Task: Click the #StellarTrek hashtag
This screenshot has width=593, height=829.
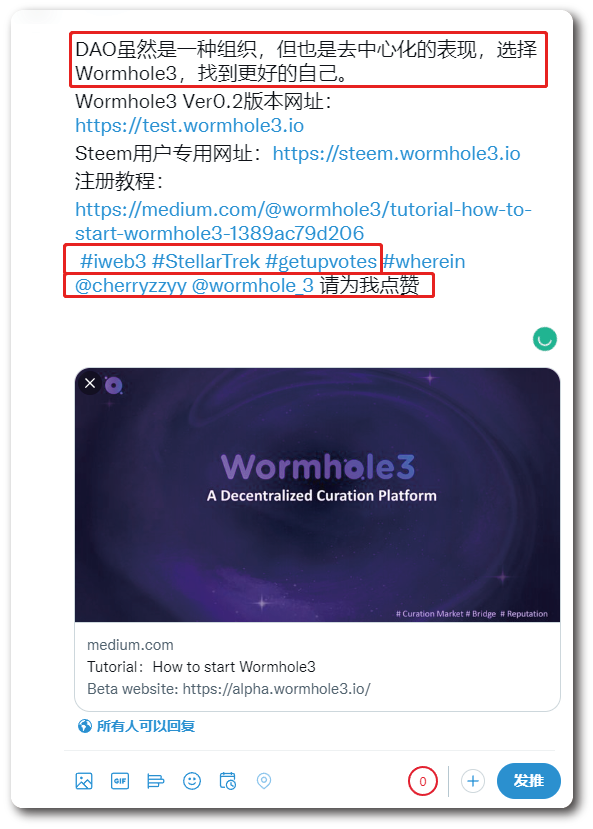Action: coord(206,261)
